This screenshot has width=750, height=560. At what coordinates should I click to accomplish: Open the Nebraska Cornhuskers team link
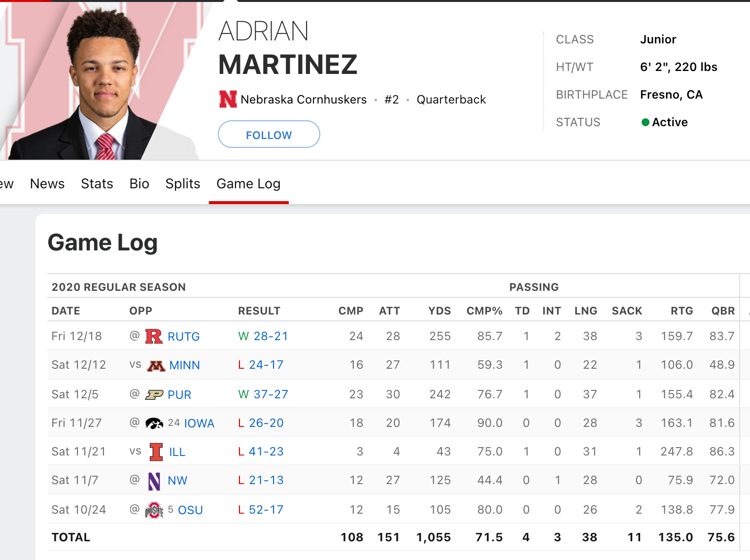pyautogui.click(x=304, y=100)
